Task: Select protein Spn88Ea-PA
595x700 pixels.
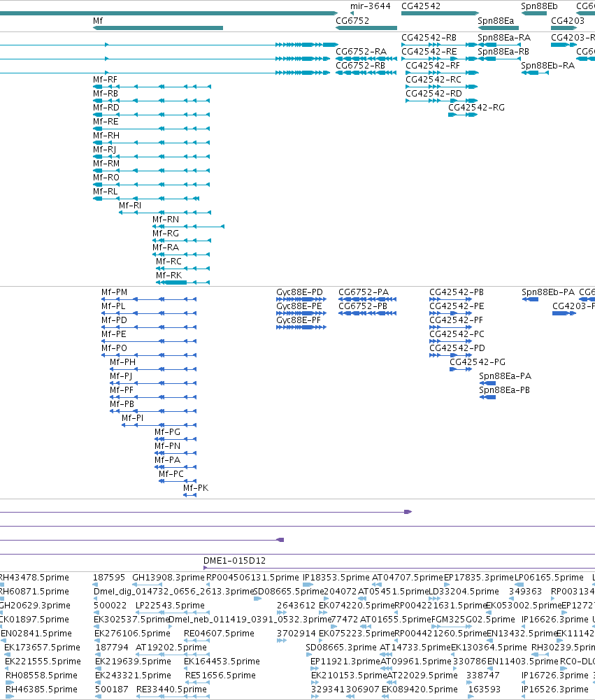Action: [505, 376]
